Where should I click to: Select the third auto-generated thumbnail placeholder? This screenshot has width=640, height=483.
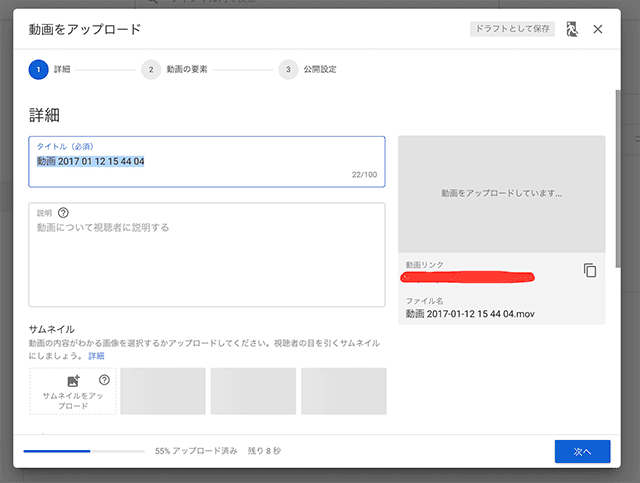pos(344,391)
